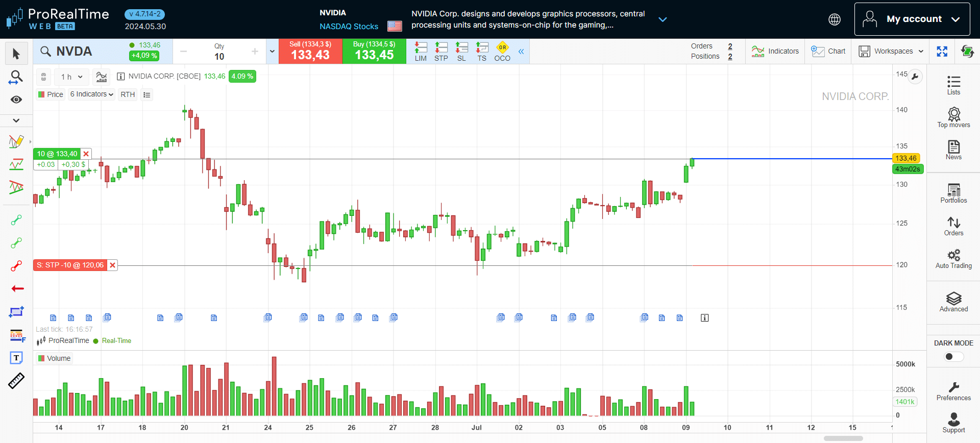Click the chart style icon
The width and height of the screenshot is (980, 443).
102,77
